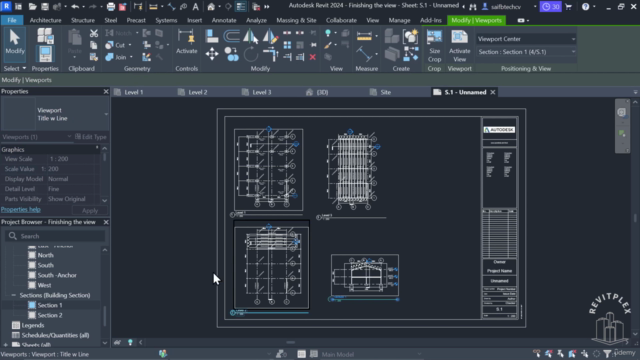
Task: Toggle Select Pinned Elements in status bar
Action: click(x=560, y=354)
